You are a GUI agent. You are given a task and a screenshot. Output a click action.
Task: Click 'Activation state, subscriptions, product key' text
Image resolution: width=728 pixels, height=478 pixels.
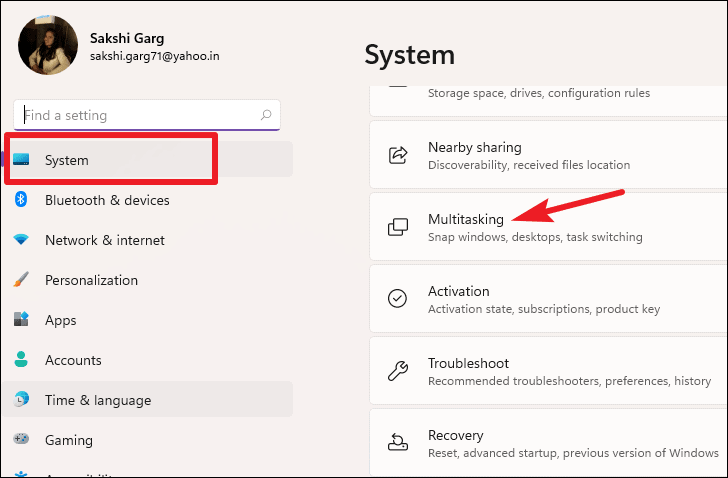pos(544,309)
